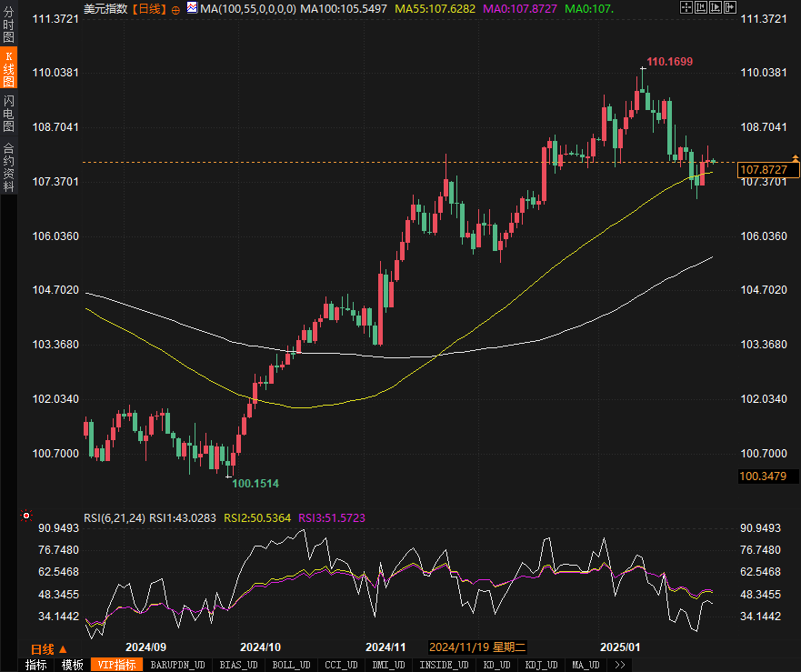Open the 合约资料 contract info panel
Image resolution: width=801 pixels, height=672 pixels.
(x=8, y=166)
